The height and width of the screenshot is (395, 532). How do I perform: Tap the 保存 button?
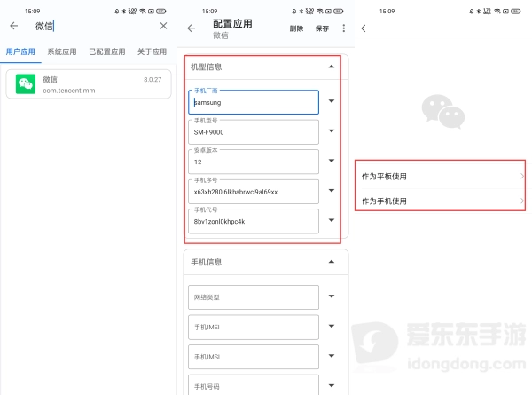pyautogui.click(x=322, y=28)
